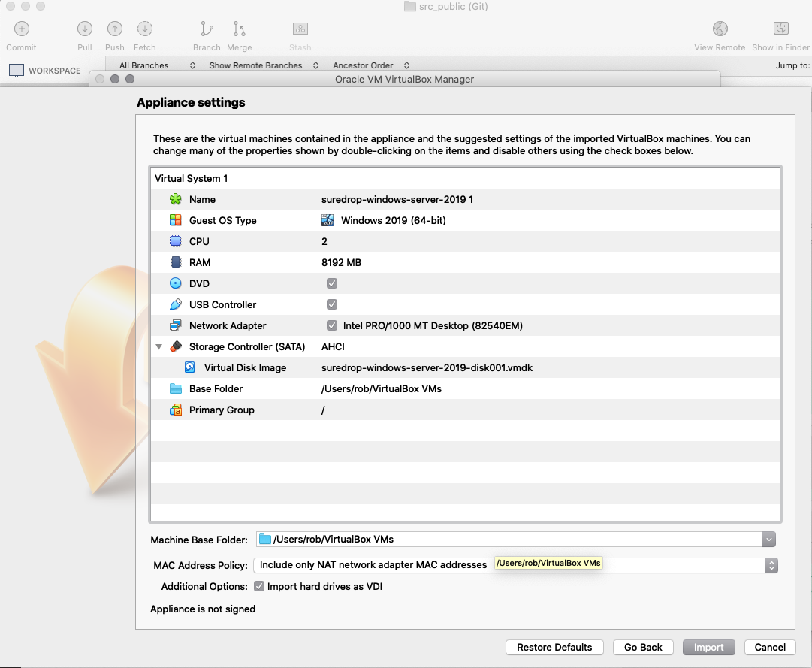
Task: Select the Windows 2019 (64-bit) value
Action: coord(393,220)
